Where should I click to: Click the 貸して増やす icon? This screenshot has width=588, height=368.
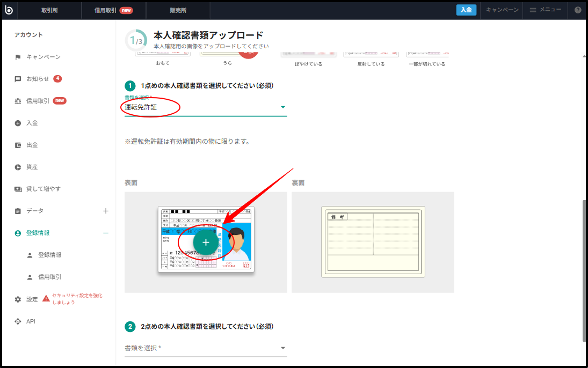tap(18, 189)
